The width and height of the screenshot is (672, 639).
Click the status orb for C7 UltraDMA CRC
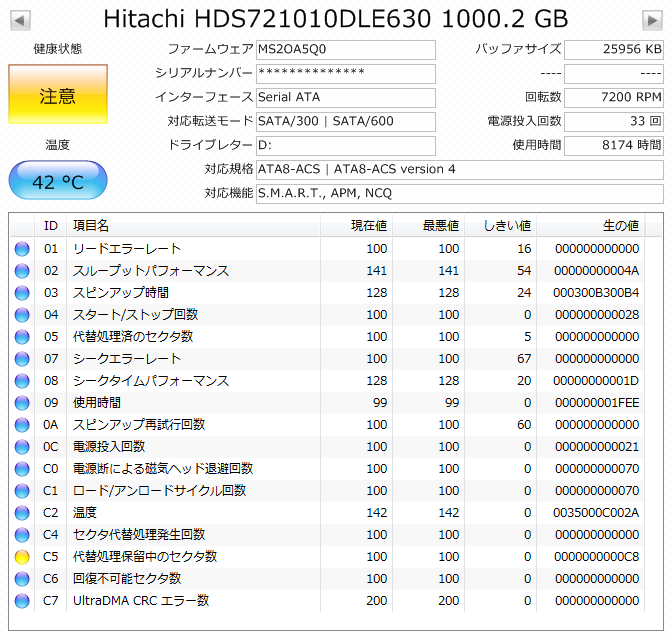[22, 601]
